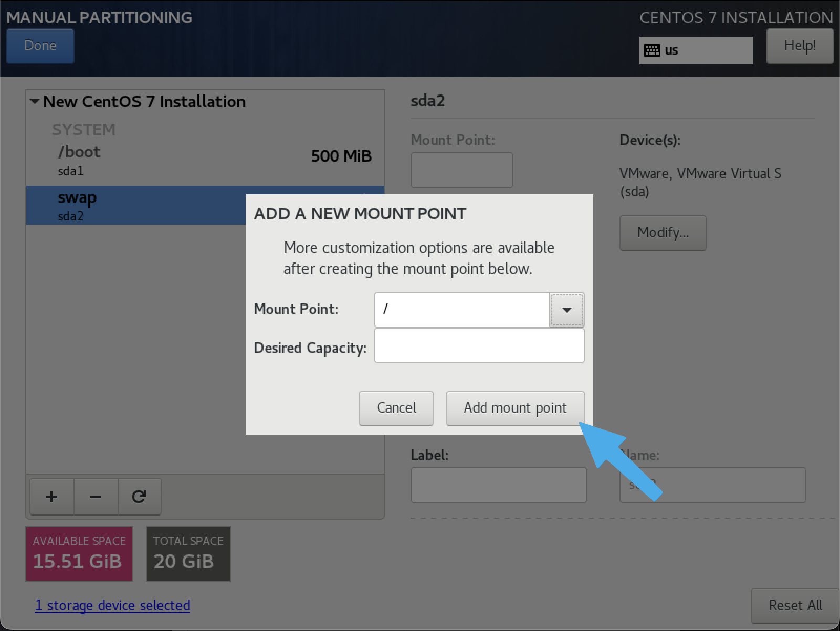
Task: Click the plus icon to add a partition
Action: pyautogui.click(x=51, y=497)
